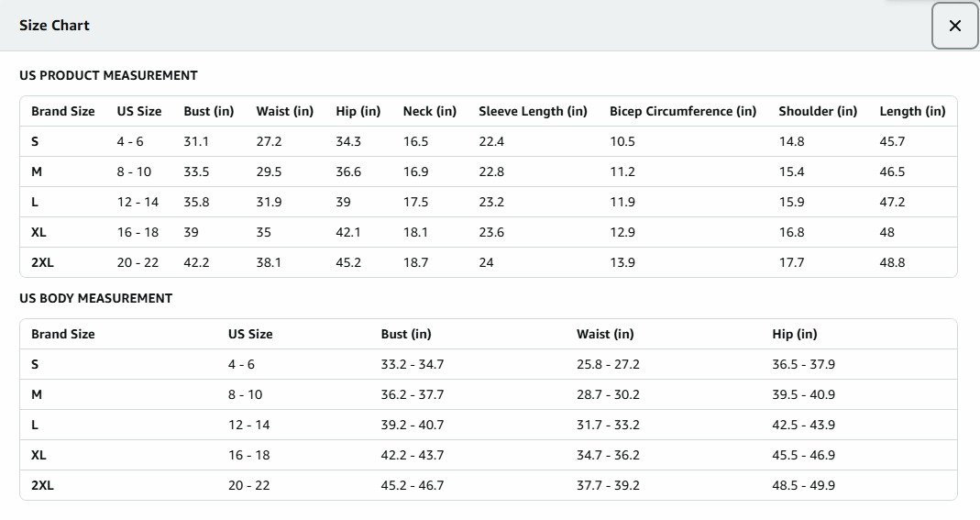Click the 16.8 shoulder value for XL
The width and height of the screenshot is (980, 520).
[791, 232]
